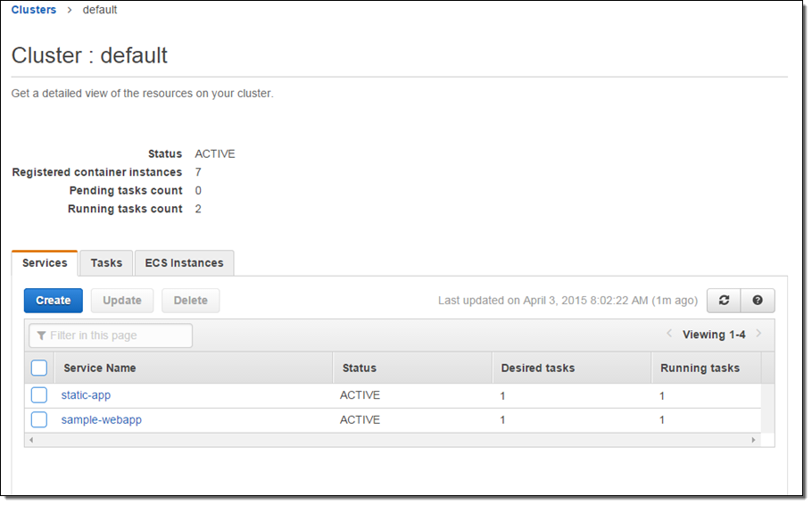812x505 pixels.
Task: Switch to the Tasks tab
Action: 106,263
